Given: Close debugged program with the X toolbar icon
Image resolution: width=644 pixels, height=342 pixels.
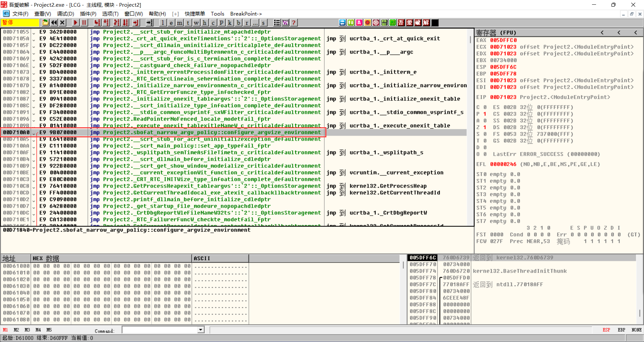Looking at the screenshot, I should point(62,22).
